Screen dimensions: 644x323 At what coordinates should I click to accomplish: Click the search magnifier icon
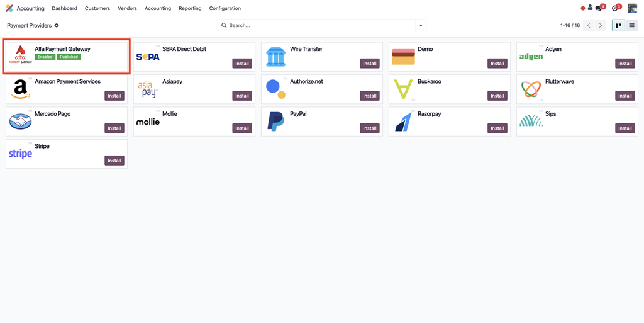coord(224,25)
